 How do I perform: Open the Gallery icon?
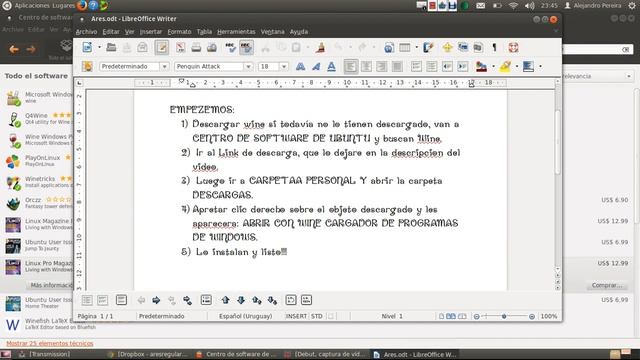click(463, 47)
